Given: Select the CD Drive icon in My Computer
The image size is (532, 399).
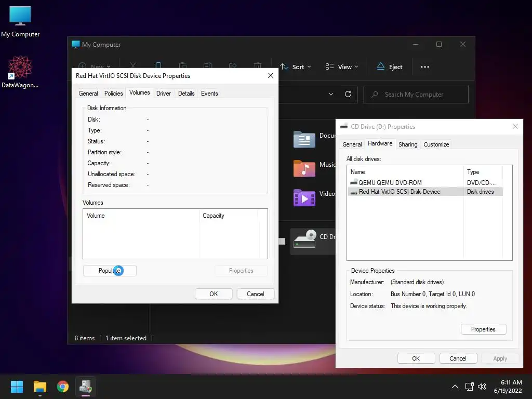Looking at the screenshot, I should (x=304, y=239).
